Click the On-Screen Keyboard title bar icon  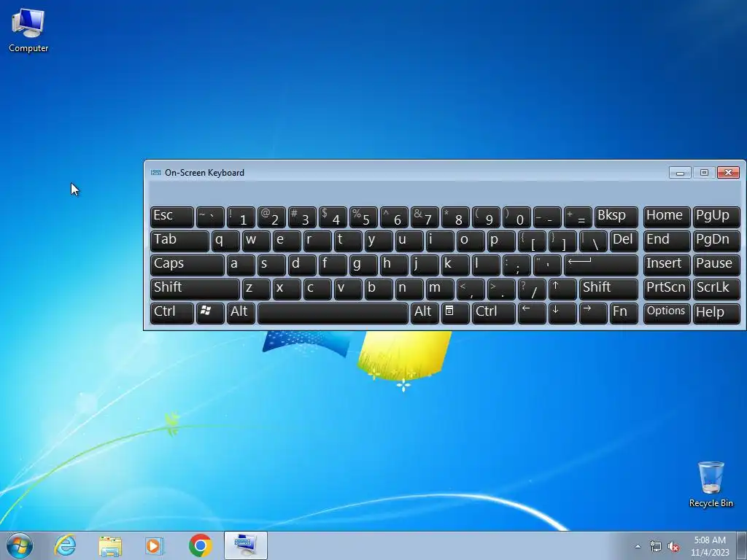[x=156, y=172]
